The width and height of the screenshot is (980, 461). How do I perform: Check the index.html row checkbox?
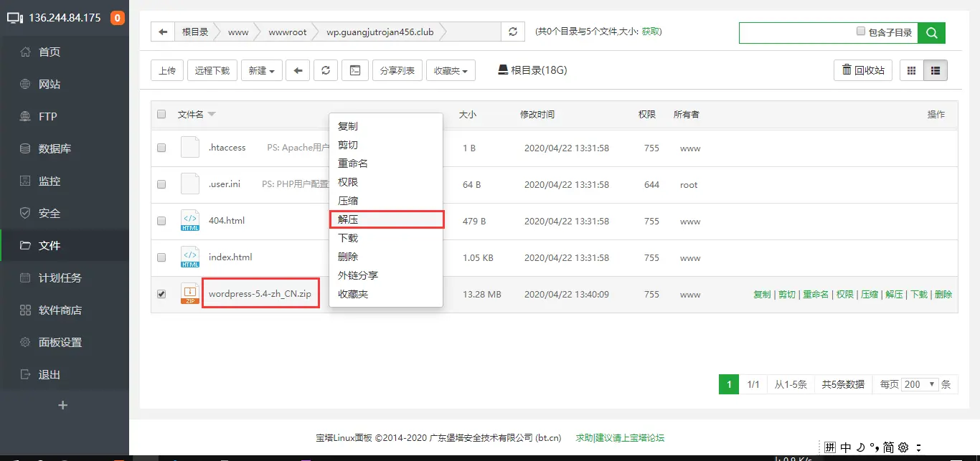coord(161,257)
